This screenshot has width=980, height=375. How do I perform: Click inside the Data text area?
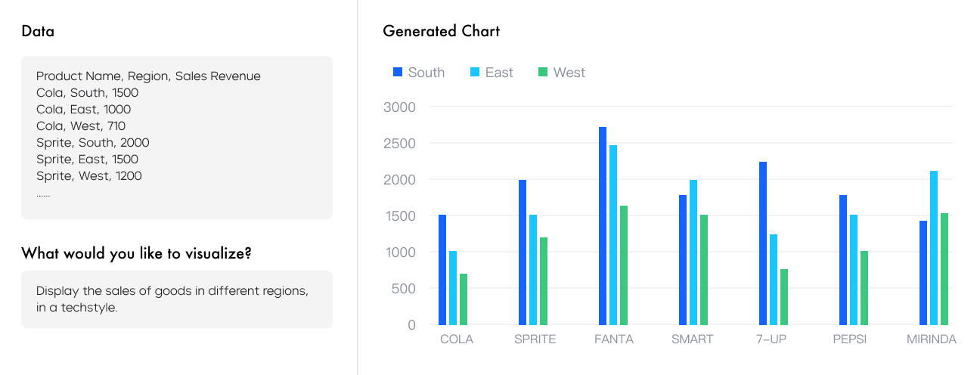pyautogui.click(x=177, y=138)
